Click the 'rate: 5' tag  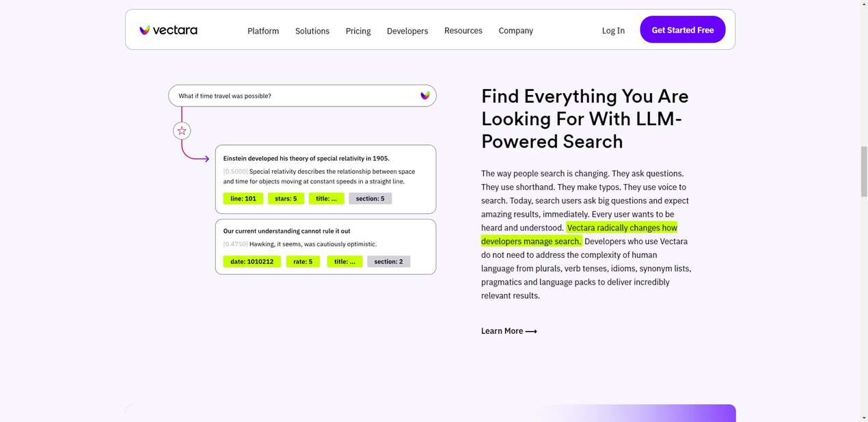point(303,261)
